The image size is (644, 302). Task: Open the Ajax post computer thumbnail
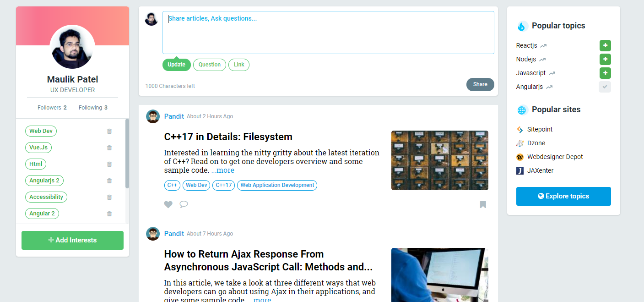pyautogui.click(x=440, y=275)
